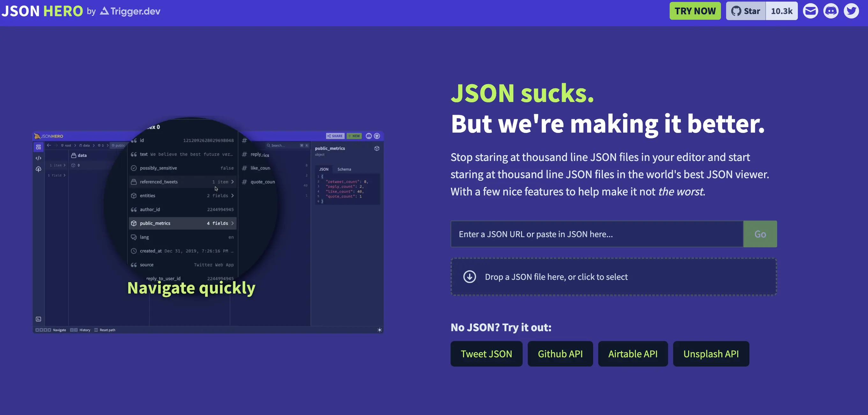Load the Github API example
868x415 pixels.
pyautogui.click(x=560, y=354)
